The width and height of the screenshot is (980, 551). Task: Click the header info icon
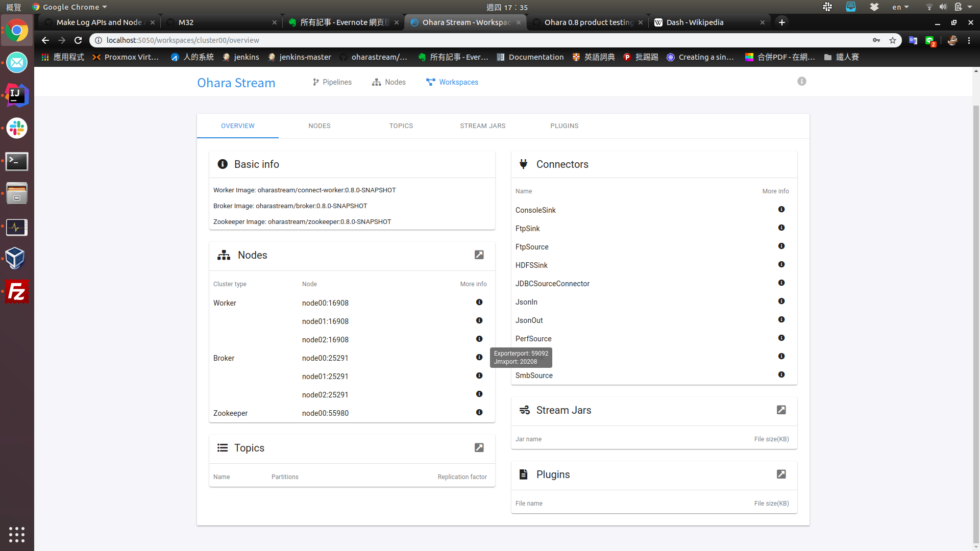(802, 82)
